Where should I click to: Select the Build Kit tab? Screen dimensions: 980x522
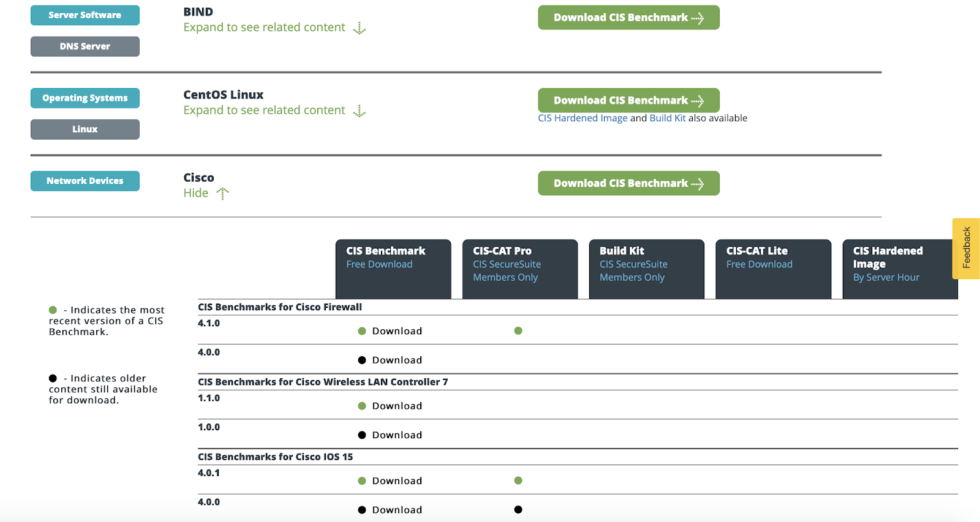pyautogui.click(x=647, y=269)
